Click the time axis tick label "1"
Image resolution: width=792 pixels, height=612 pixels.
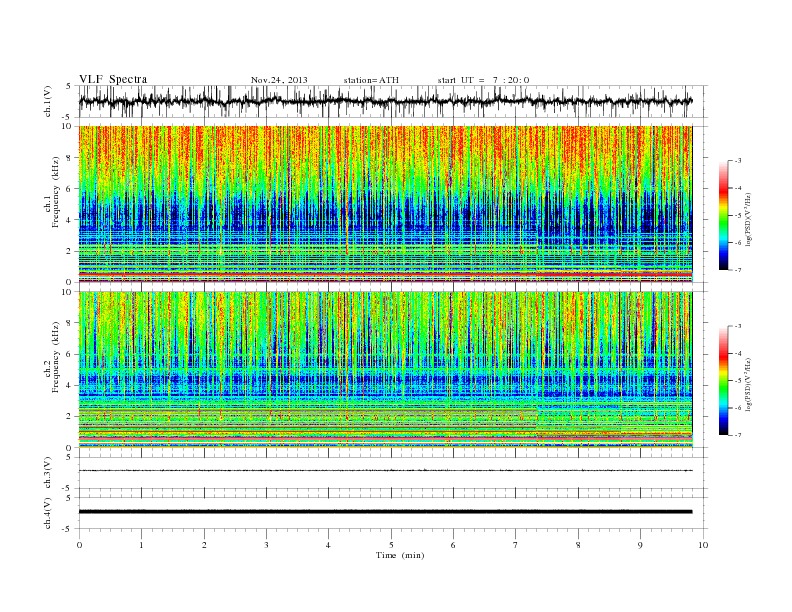click(x=141, y=545)
